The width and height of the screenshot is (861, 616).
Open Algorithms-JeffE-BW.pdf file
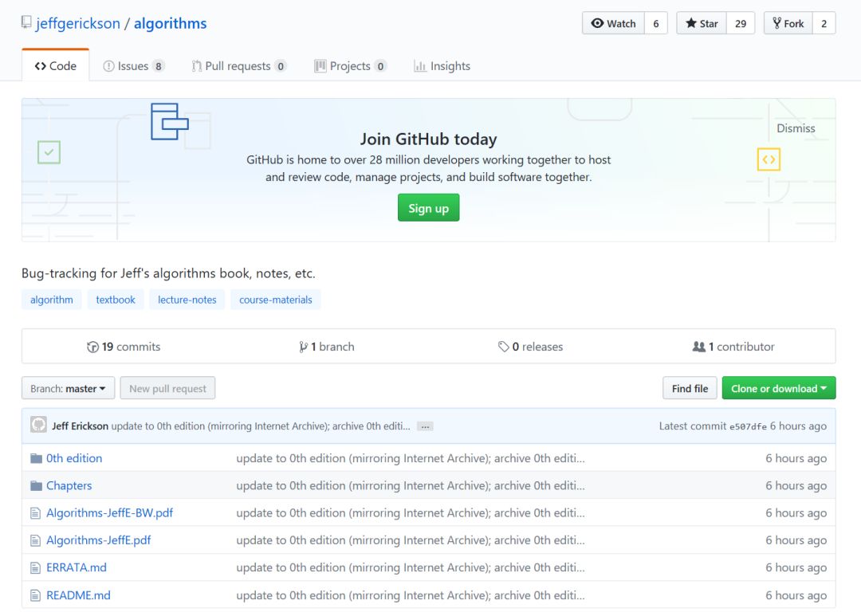(x=110, y=512)
